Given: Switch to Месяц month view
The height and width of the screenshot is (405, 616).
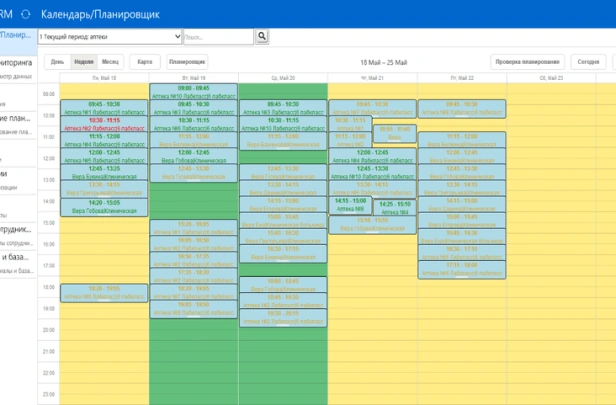Looking at the screenshot, I should tap(111, 61).
